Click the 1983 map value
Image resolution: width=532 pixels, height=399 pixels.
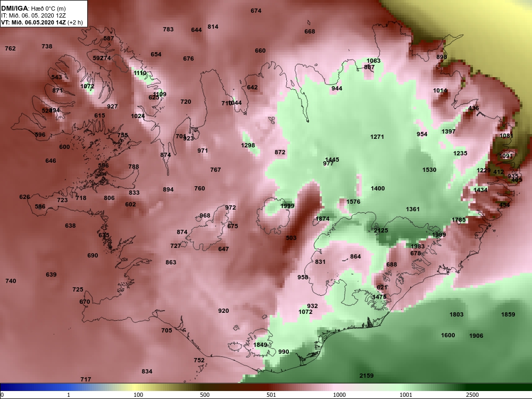[418, 247]
